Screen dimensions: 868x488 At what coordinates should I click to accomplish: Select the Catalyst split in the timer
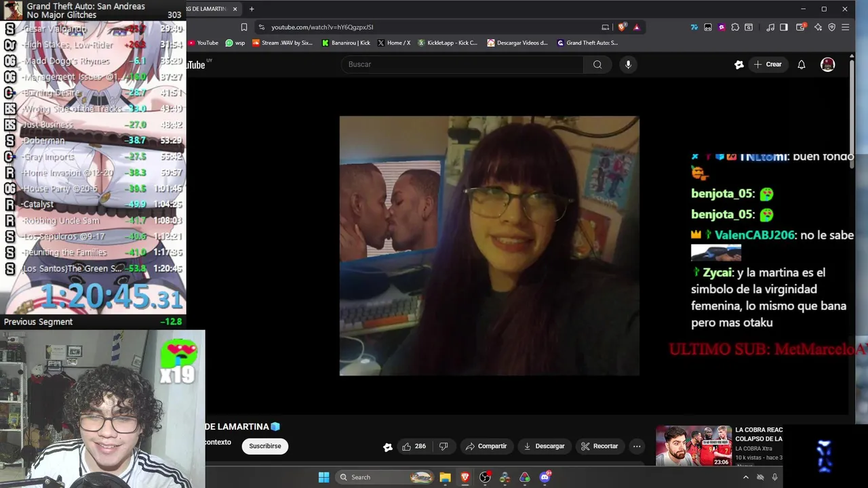pos(93,204)
